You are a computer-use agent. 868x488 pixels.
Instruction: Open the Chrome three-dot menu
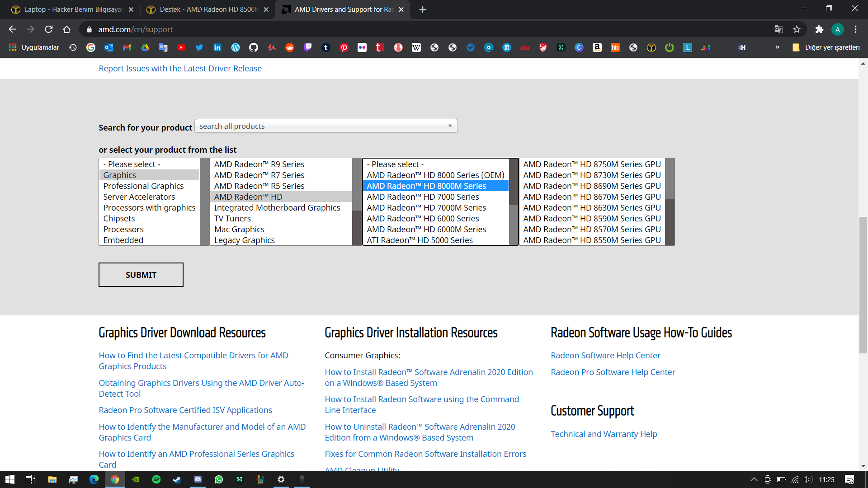855,29
